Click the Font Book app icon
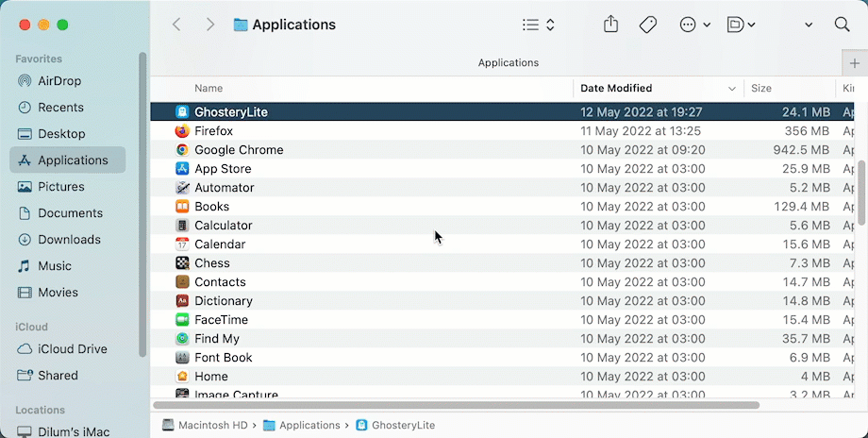 click(182, 357)
